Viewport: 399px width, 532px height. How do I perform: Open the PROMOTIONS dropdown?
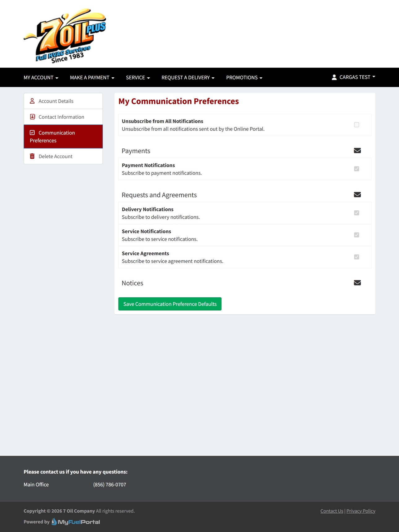tap(244, 78)
